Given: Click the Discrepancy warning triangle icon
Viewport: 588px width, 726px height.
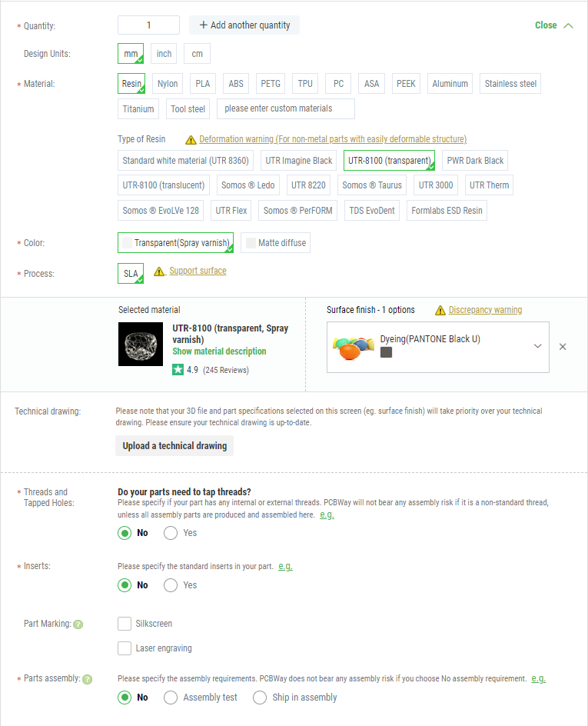Looking at the screenshot, I should [x=440, y=310].
